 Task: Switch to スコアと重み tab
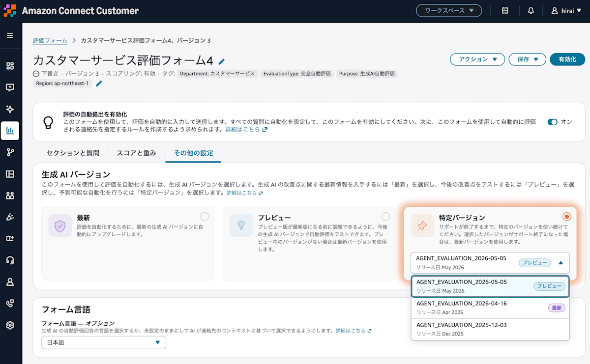pos(136,153)
